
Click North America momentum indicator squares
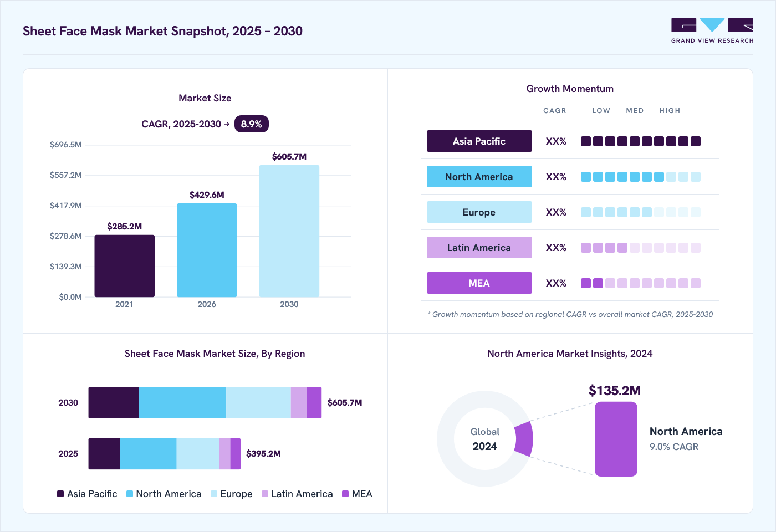641,177
